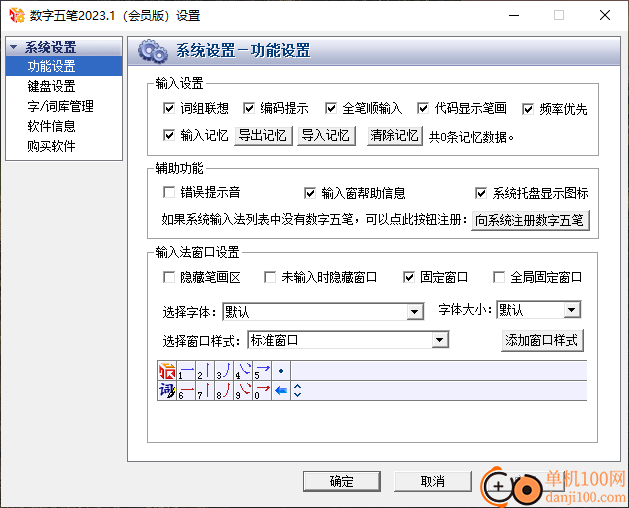Click 添加窗口样式 button
The width and height of the screenshot is (629, 508).
click(x=542, y=340)
